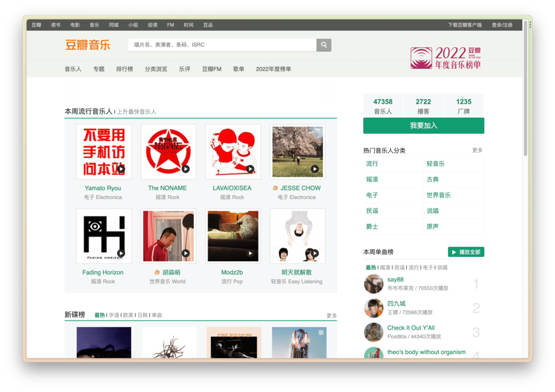Open 四九城 song avatar thumbnail

point(374,308)
